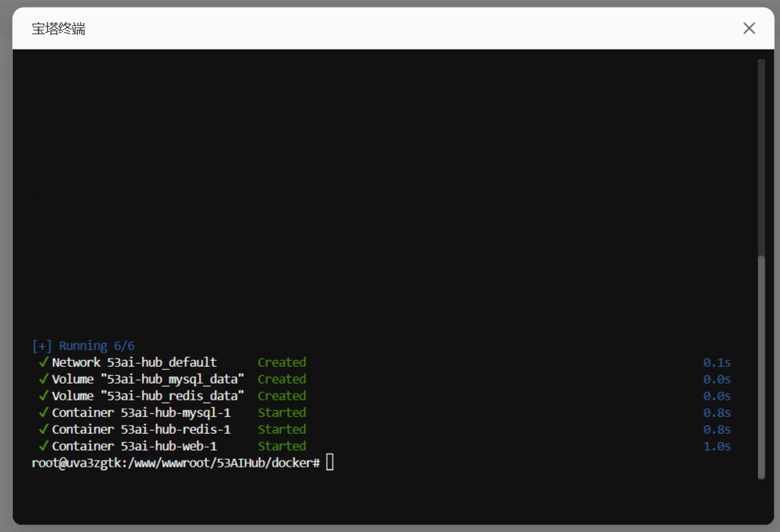780x532 pixels.
Task: Click green checkmark beside web-1 container
Action: coord(43,445)
